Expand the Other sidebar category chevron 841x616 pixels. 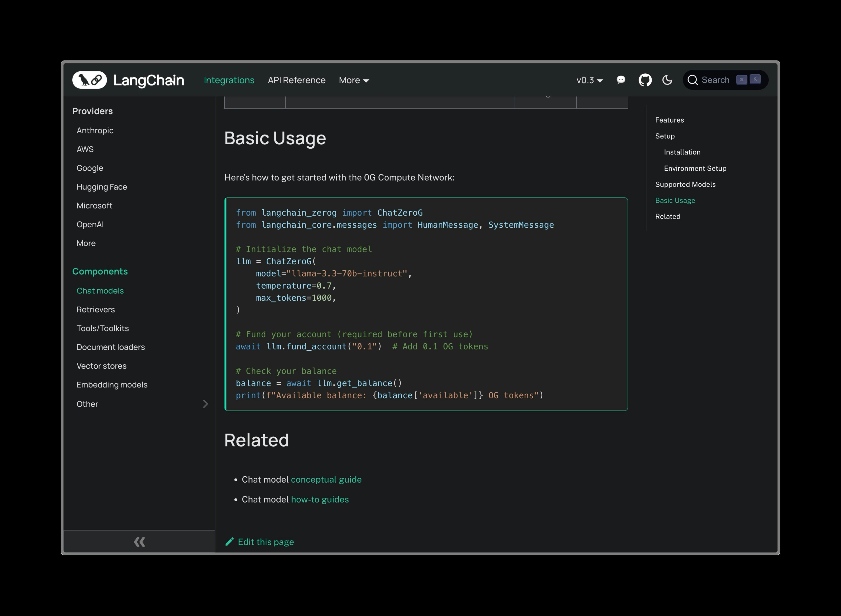click(205, 404)
